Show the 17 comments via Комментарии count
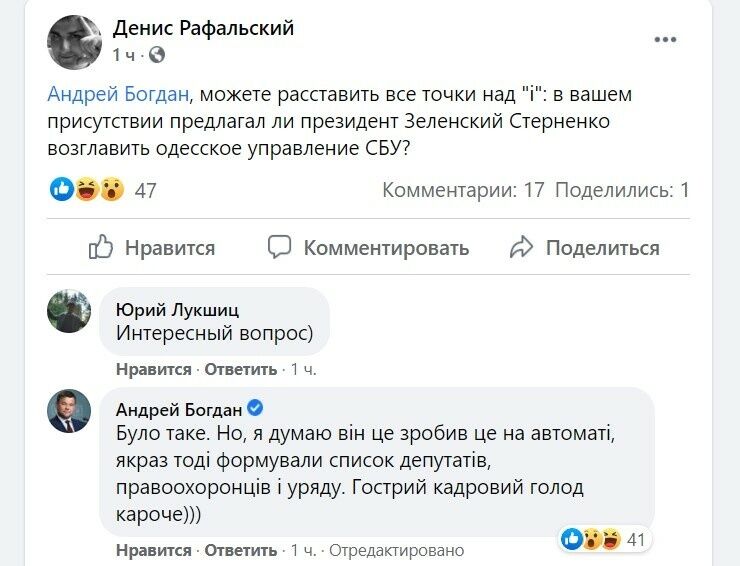The width and height of the screenshot is (740, 566). [463, 190]
